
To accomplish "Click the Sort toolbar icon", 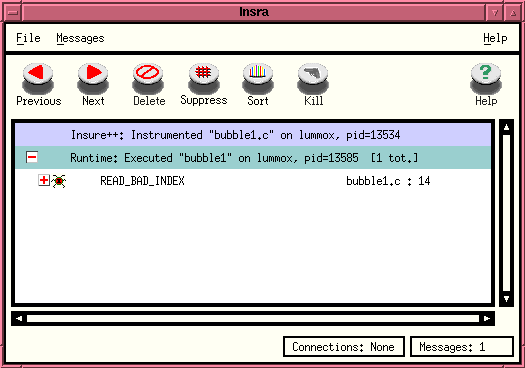I will click(x=258, y=78).
